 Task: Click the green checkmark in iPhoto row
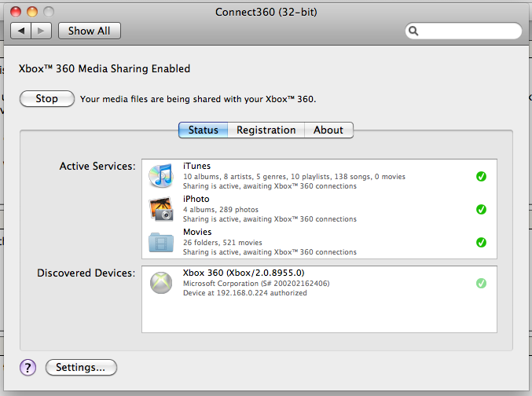coord(481,209)
